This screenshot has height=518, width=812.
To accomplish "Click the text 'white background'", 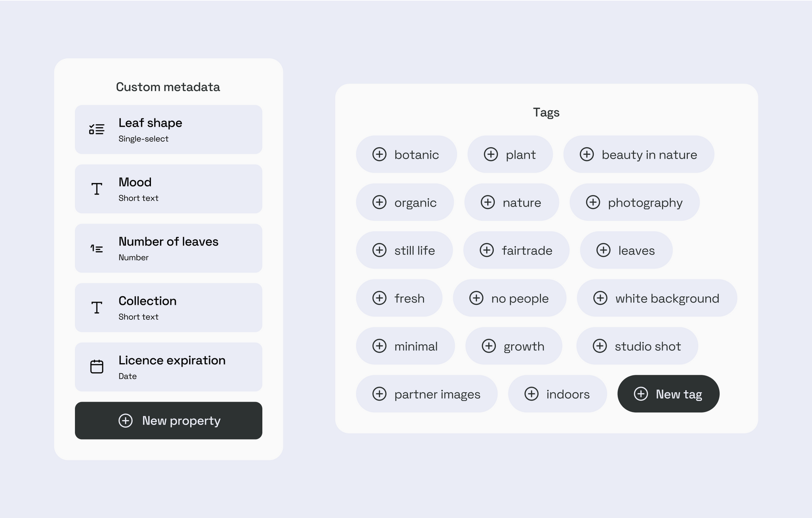I will coord(667,299).
